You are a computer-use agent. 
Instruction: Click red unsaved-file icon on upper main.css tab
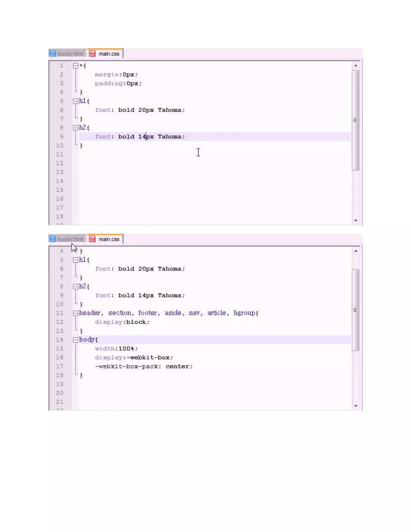pyautogui.click(x=92, y=54)
